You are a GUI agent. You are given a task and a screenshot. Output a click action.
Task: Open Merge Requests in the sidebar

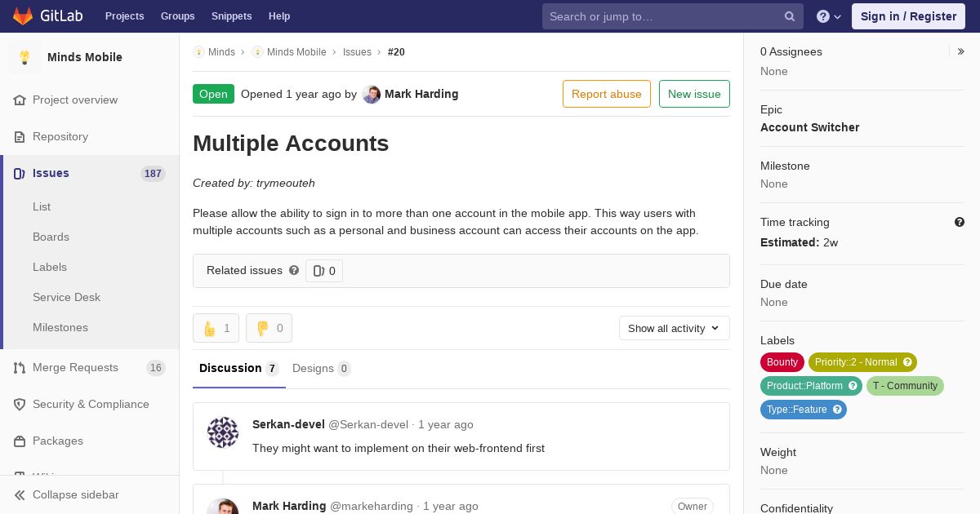75,368
